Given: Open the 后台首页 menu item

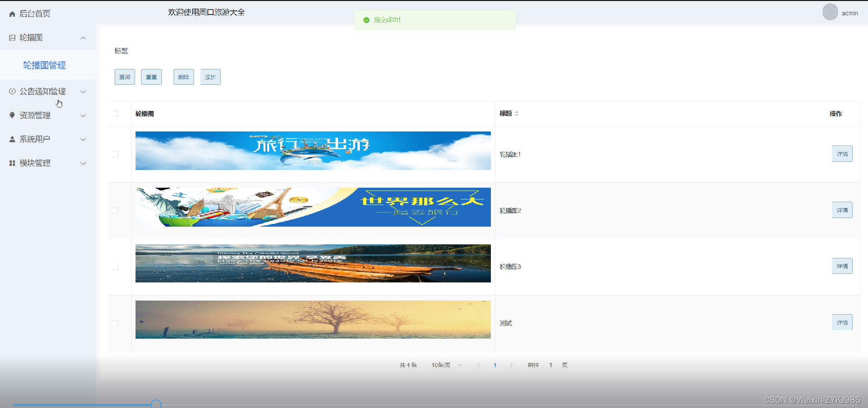Looking at the screenshot, I should coord(48,14).
